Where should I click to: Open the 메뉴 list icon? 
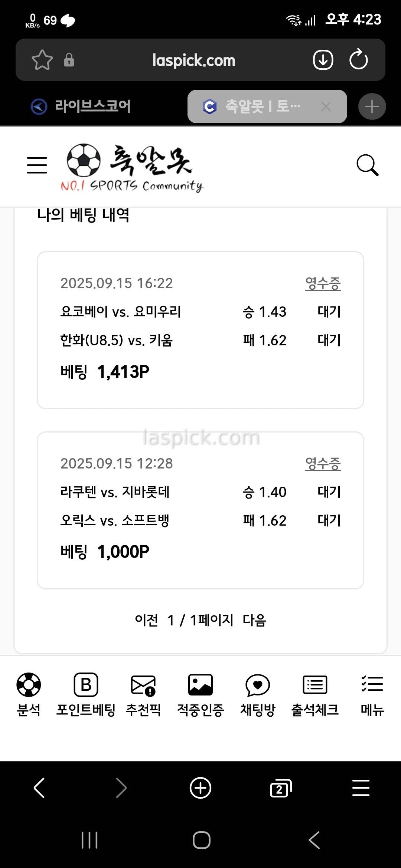(372, 694)
